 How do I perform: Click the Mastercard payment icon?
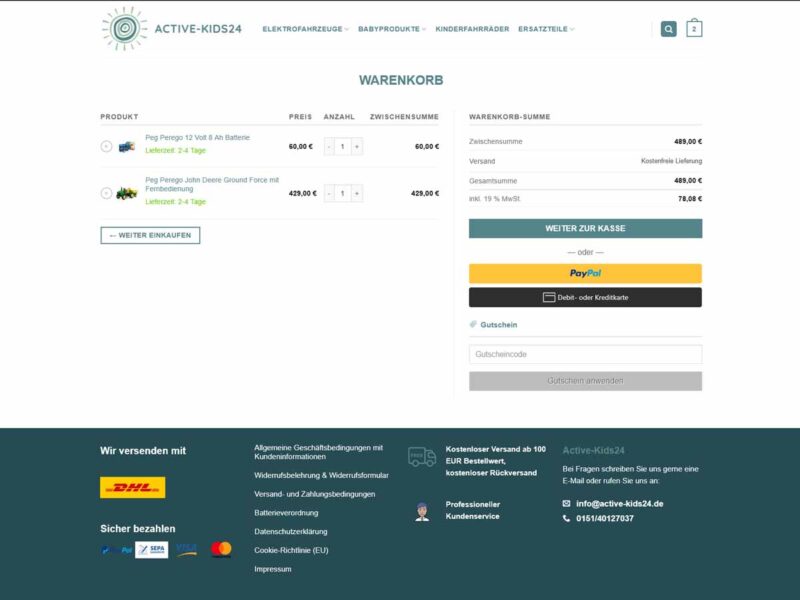coord(221,549)
